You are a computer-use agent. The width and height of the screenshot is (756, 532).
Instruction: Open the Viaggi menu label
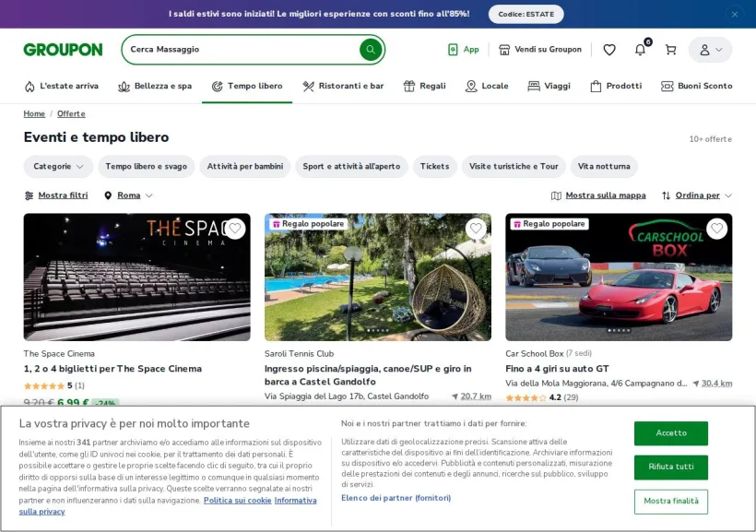557,86
